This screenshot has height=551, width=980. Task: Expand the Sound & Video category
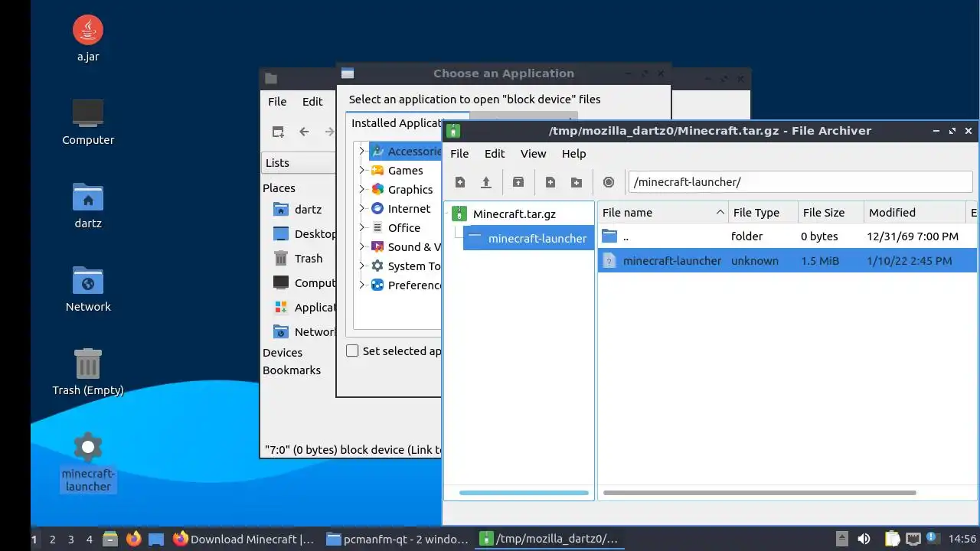click(362, 246)
